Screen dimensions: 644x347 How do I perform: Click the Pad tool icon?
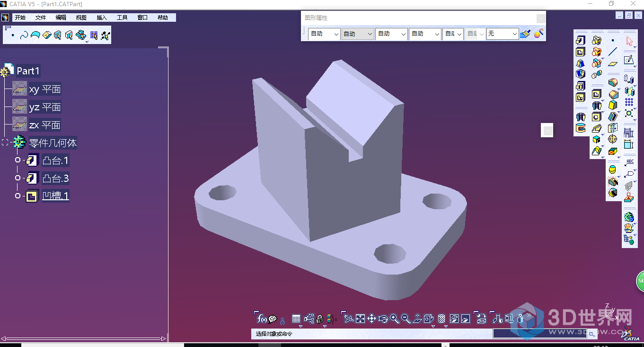tap(581, 40)
